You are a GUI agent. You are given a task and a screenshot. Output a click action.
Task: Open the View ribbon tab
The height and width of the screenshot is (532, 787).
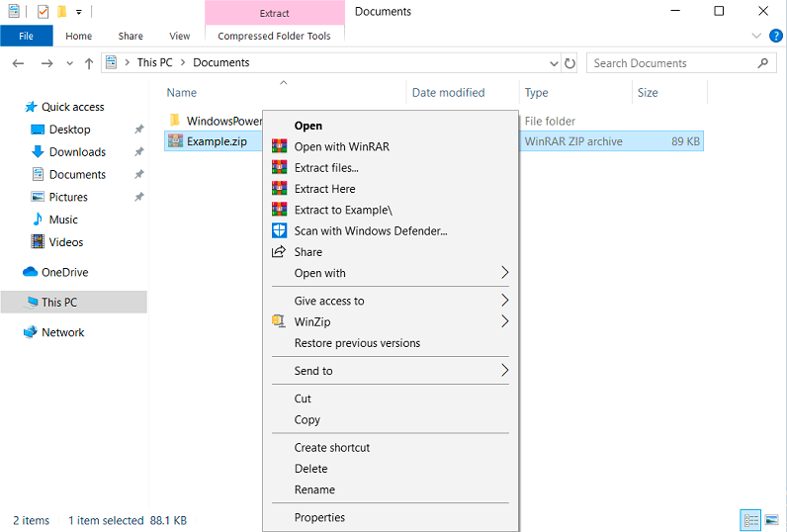pos(179,36)
